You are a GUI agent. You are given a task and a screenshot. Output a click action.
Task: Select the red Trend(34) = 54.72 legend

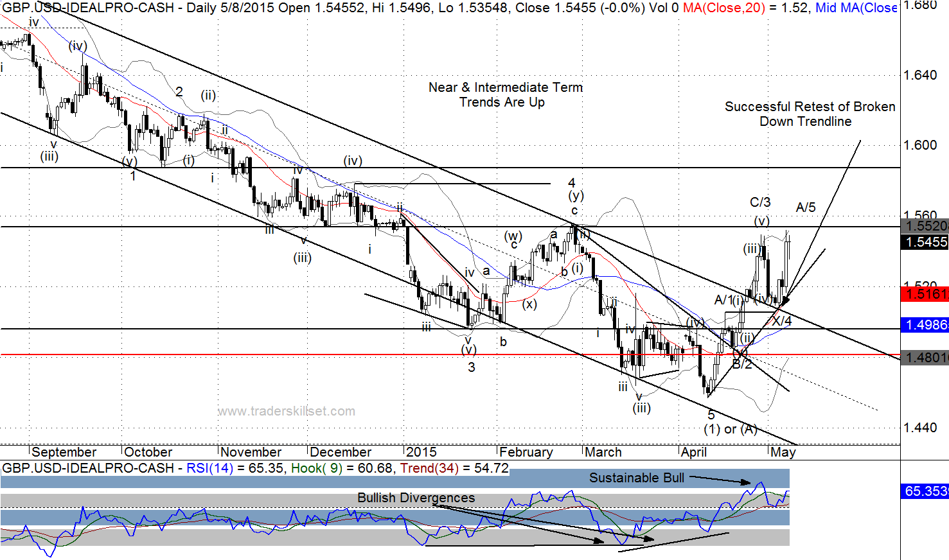point(454,468)
